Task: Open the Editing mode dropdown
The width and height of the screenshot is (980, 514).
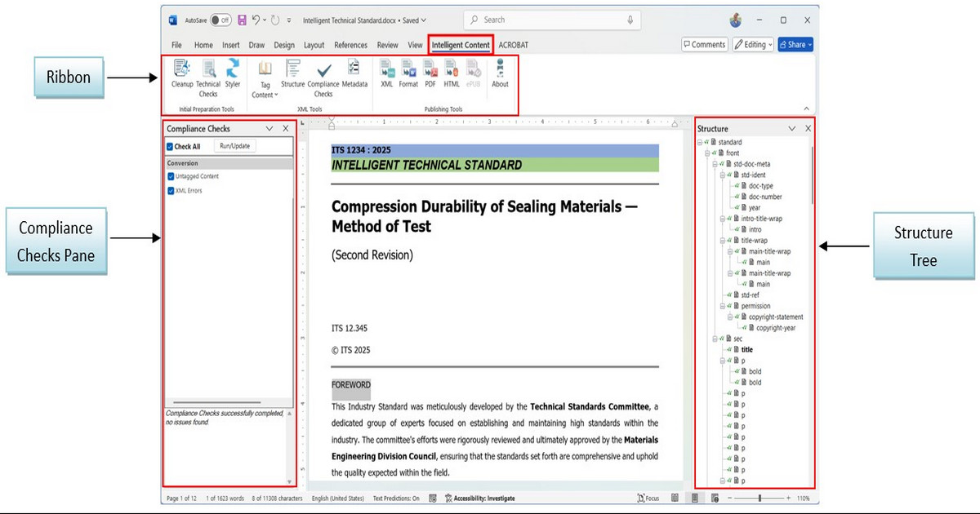Action: (752, 45)
